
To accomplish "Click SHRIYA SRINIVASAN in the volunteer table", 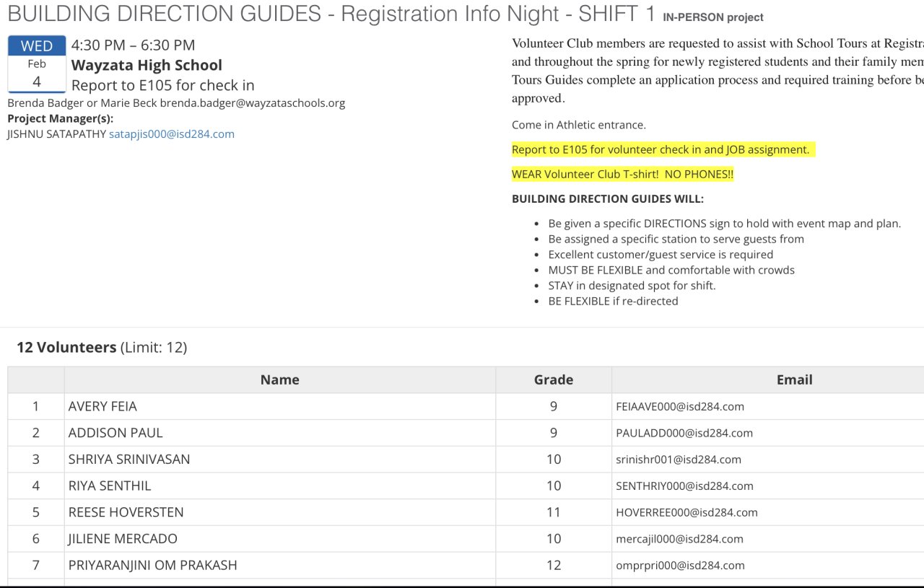I will point(129,460).
